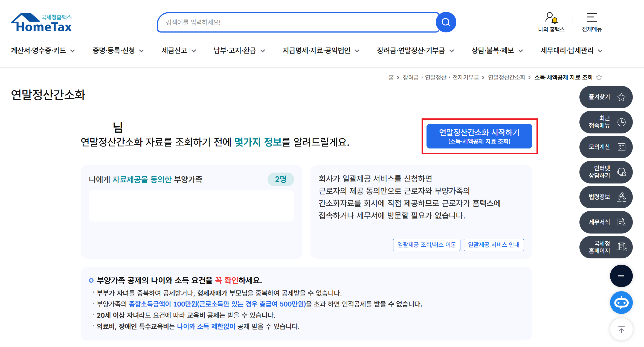Click the blue magnifier search icon

click(446, 22)
